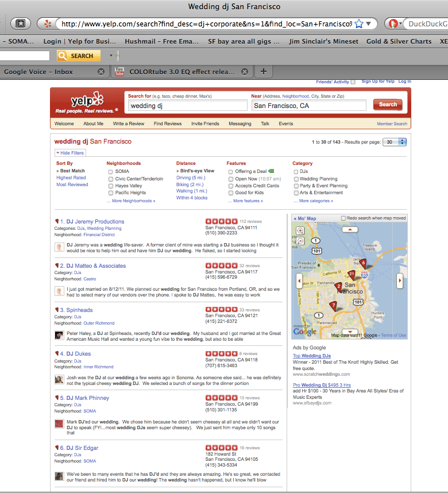Expand the Mo' Map link
The width and height of the screenshot is (448, 493).
304,218
